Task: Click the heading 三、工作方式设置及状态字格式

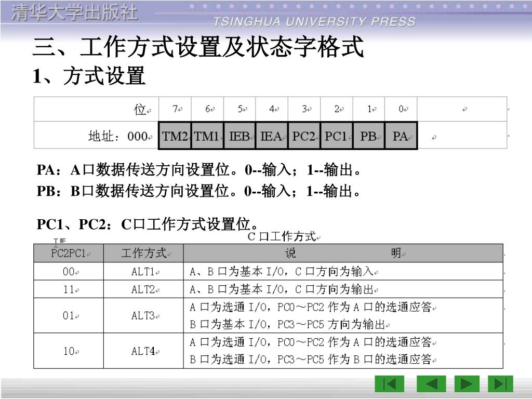Action: click(198, 47)
